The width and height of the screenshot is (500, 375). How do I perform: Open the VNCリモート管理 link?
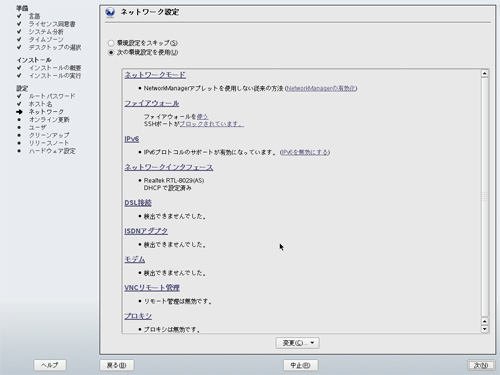(x=152, y=288)
